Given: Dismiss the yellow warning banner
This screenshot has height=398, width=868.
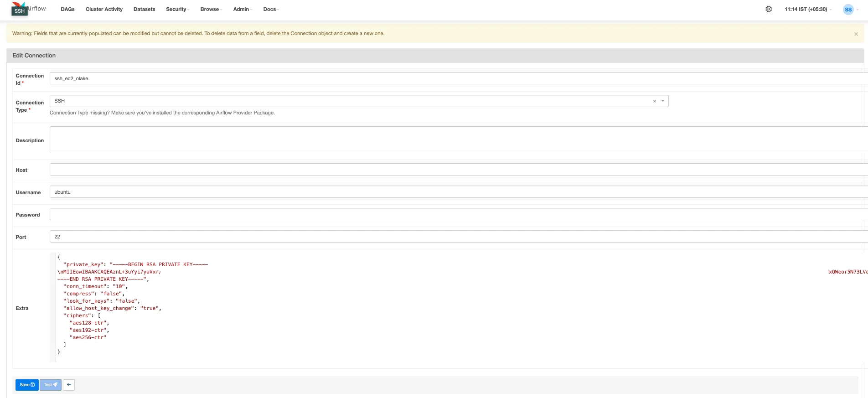Looking at the screenshot, I should coord(856,34).
